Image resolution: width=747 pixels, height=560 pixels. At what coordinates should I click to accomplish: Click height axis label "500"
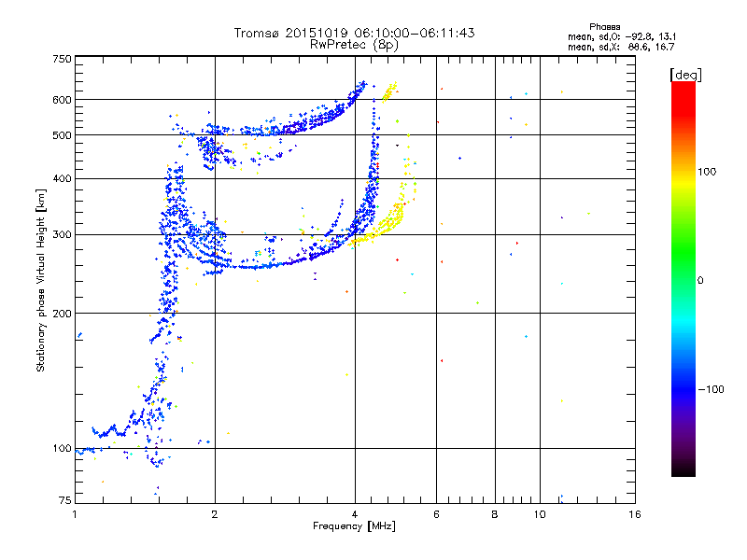[x=62, y=135]
